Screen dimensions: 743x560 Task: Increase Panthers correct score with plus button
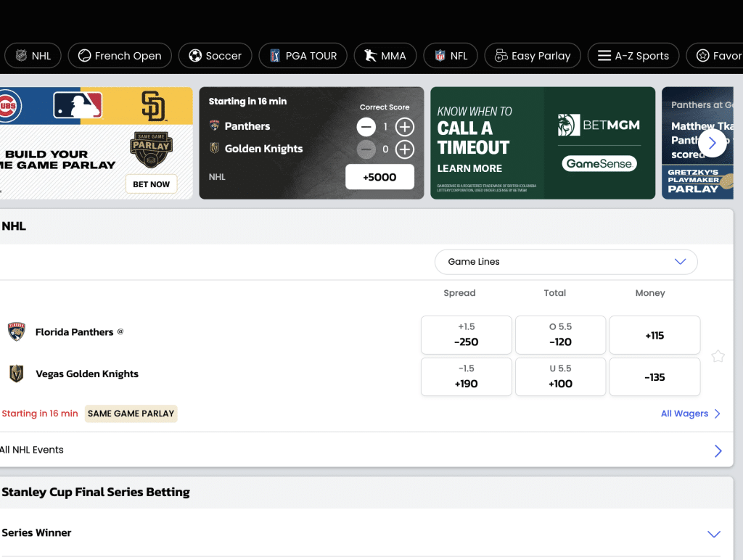(405, 127)
